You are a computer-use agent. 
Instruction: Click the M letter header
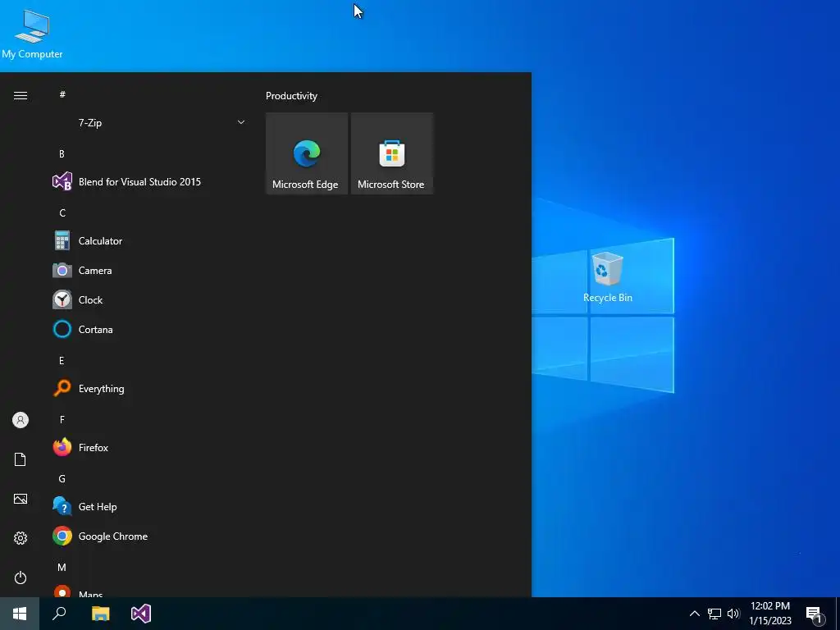62,567
